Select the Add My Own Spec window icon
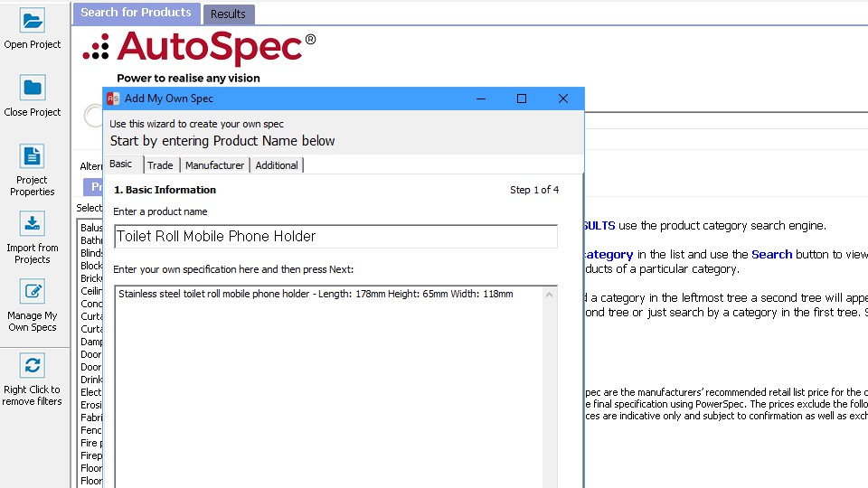Screen dimensions: 868x488 pyautogui.click(x=113, y=99)
